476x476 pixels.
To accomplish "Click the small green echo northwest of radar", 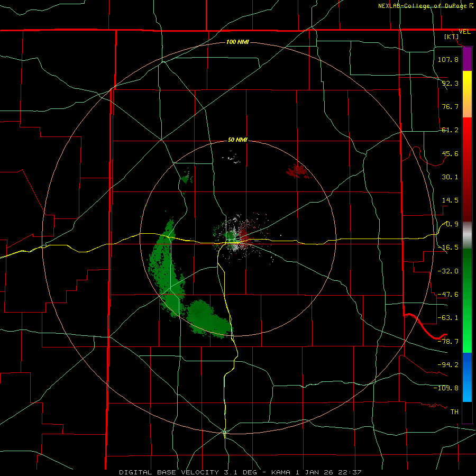I will [187, 178].
